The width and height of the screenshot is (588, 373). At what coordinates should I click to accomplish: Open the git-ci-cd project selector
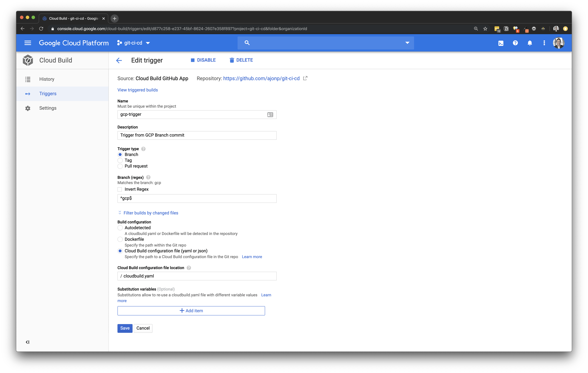coord(133,43)
